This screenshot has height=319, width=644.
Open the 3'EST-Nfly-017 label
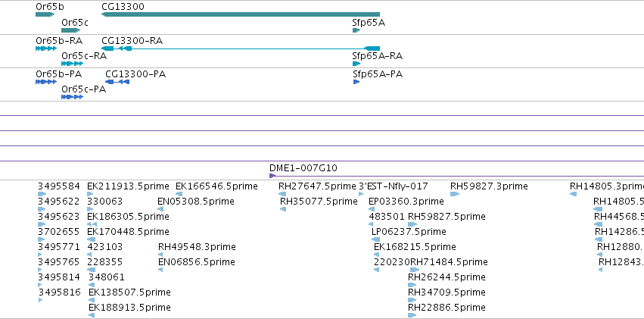tap(394, 186)
